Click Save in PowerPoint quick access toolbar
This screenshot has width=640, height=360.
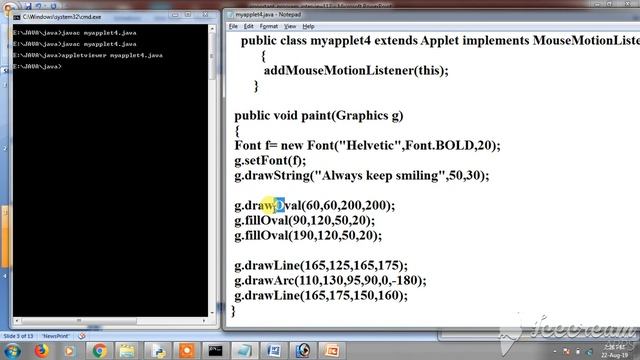point(28,6)
